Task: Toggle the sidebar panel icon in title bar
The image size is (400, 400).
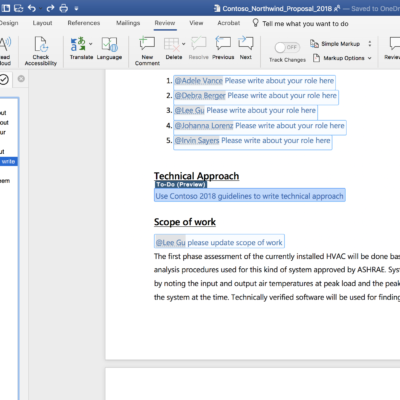Action: pos(6,8)
